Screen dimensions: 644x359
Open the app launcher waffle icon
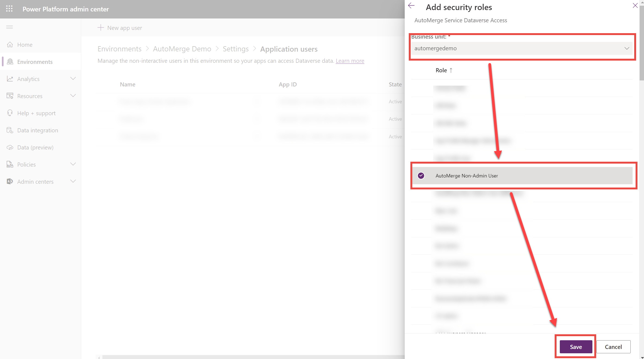tap(9, 9)
